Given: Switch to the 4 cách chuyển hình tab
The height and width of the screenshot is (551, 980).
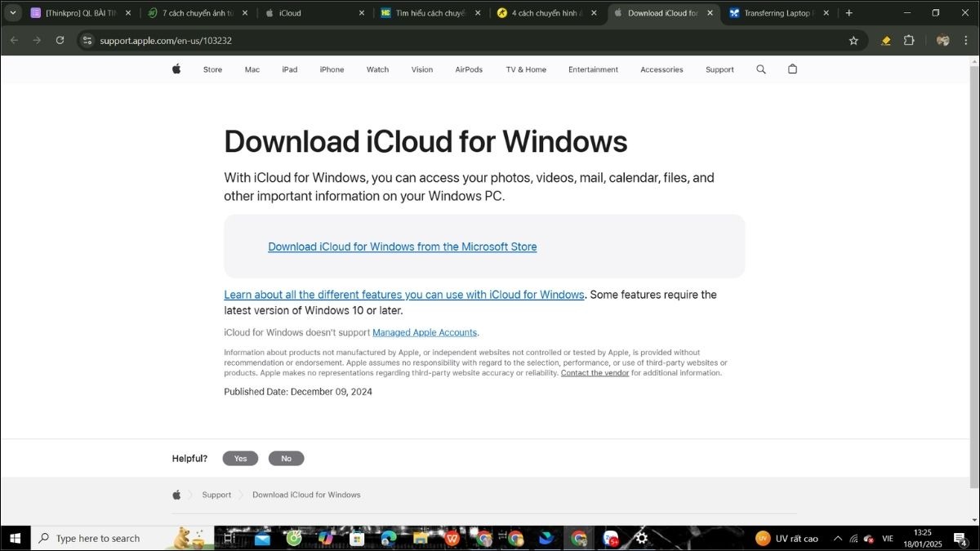Looking at the screenshot, I should point(548,13).
